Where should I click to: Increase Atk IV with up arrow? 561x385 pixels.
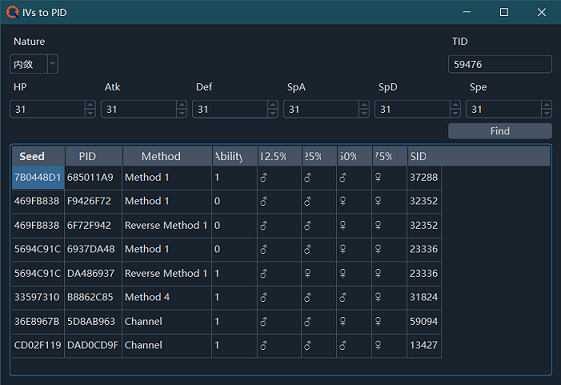(181, 105)
